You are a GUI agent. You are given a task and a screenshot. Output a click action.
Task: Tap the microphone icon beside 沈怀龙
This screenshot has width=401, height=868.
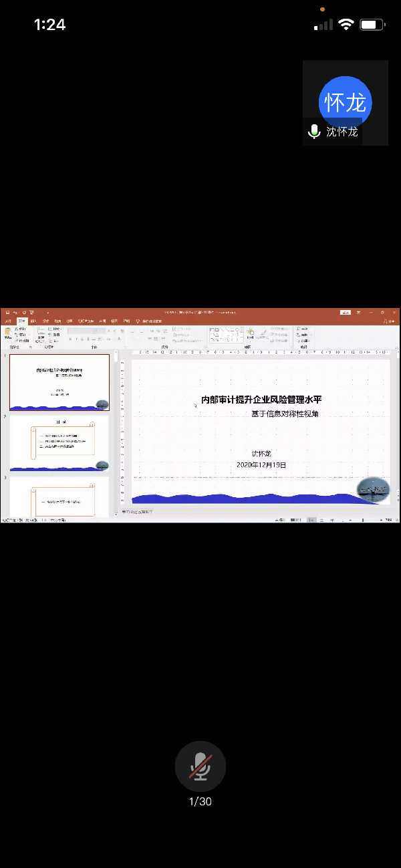(314, 132)
